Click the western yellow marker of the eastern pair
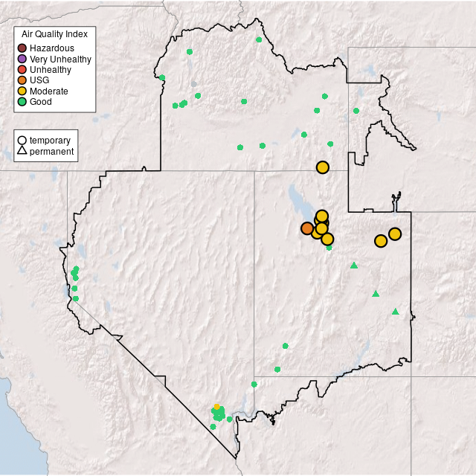Screen dimensions: 476x476 (x=381, y=241)
